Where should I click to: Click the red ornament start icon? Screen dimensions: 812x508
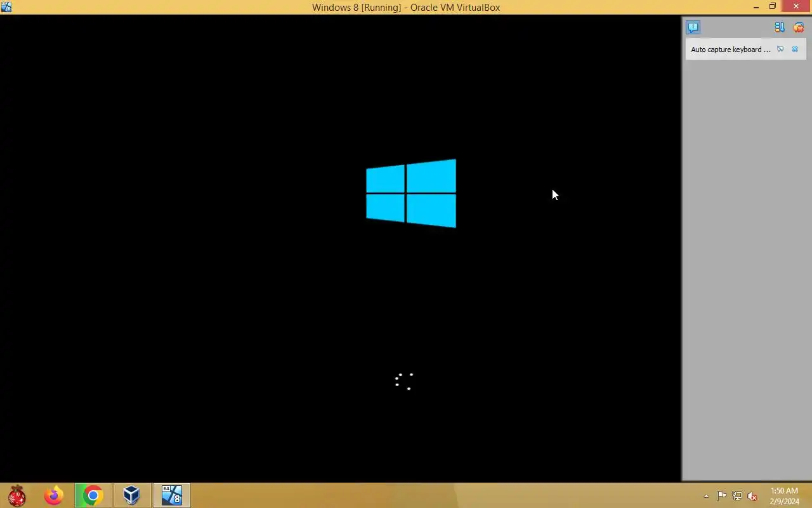(x=17, y=495)
